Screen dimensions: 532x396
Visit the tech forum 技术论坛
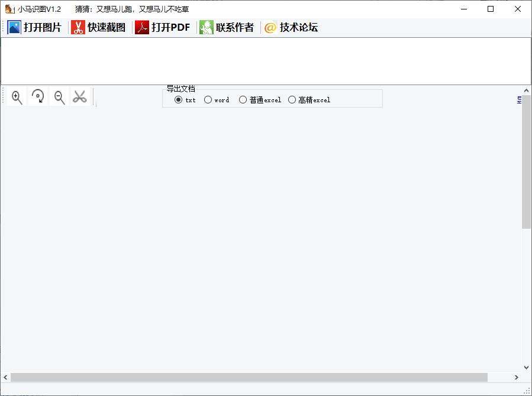[291, 27]
